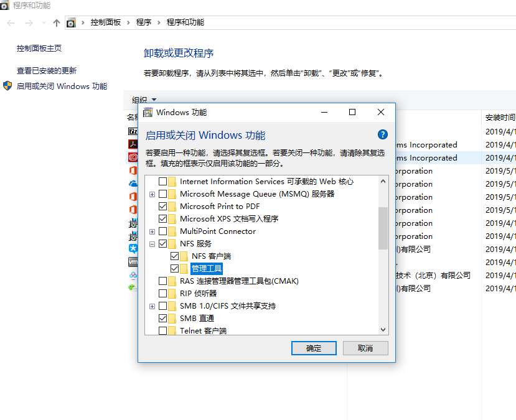
Task: Uncheck the NFS 客户端 checkbox
Action: coord(174,256)
